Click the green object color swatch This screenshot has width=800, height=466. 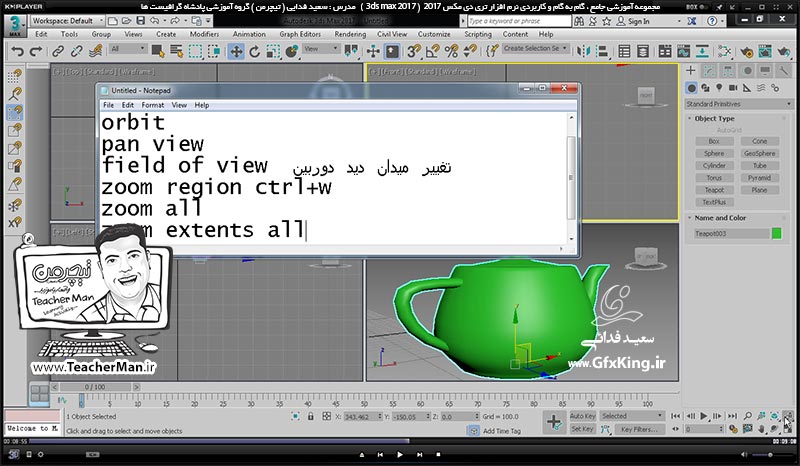[x=777, y=234]
